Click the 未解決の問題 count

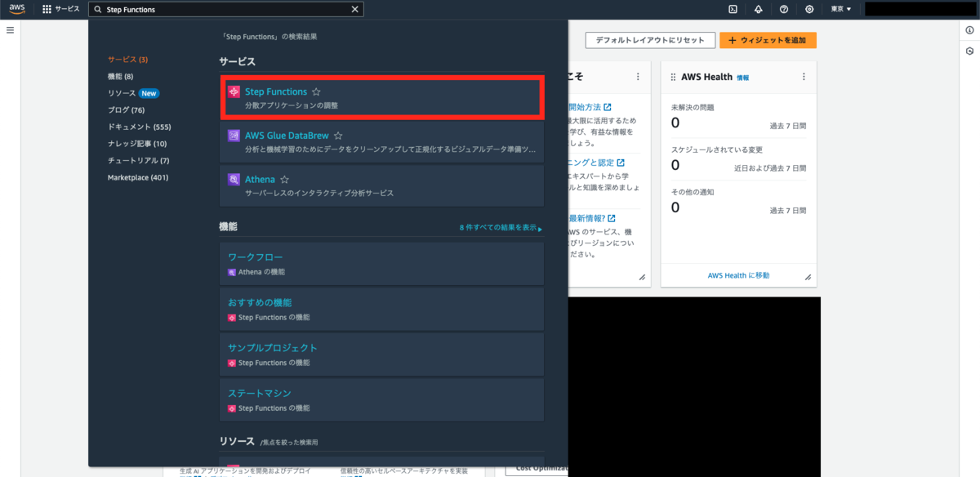pyautogui.click(x=675, y=123)
